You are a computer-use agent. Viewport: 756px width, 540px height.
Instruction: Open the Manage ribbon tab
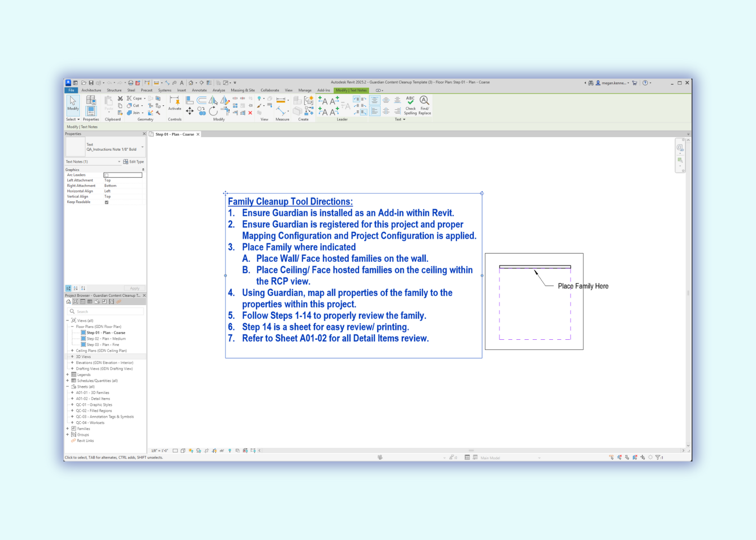click(305, 90)
